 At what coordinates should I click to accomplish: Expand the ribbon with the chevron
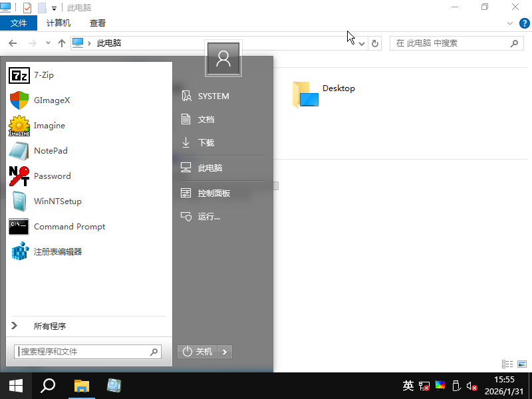[x=510, y=23]
